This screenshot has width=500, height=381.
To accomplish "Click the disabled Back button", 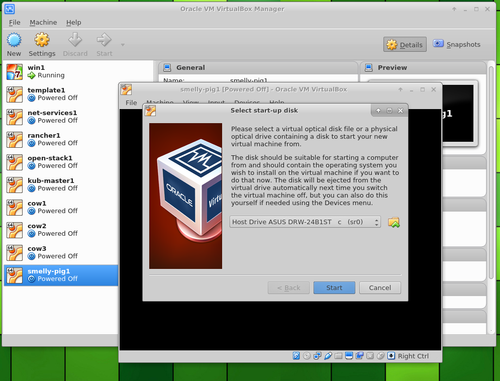I will (x=289, y=288).
